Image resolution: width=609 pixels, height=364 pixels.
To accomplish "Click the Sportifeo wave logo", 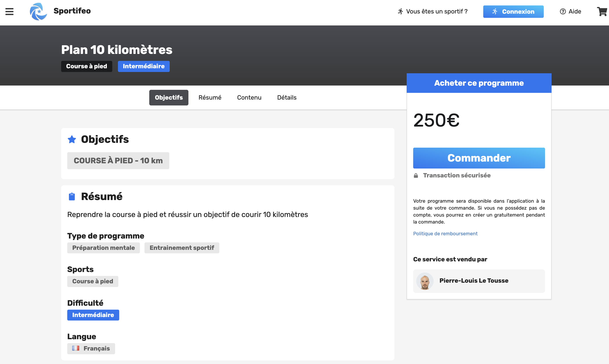I will (38, 12).
